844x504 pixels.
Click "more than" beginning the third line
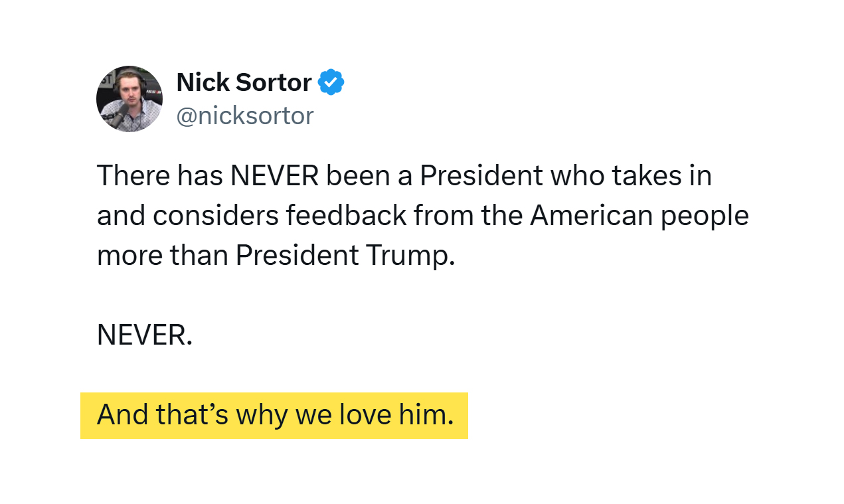pyautogui.click(x=163, y=256)
